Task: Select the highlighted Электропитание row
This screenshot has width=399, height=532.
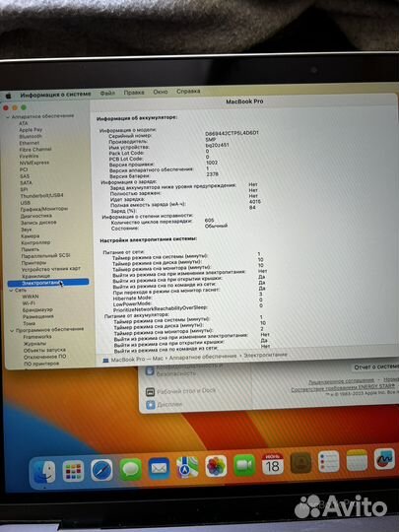Action: 48,283
